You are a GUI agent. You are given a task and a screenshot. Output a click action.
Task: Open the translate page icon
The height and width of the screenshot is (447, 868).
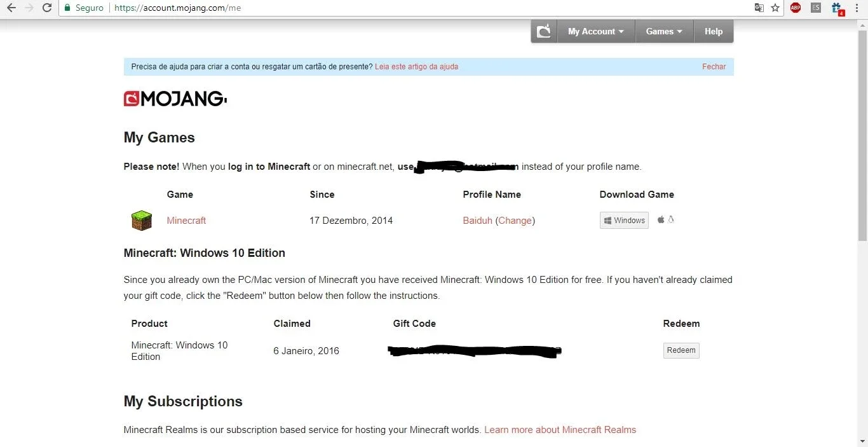click(x=759, y=8)
